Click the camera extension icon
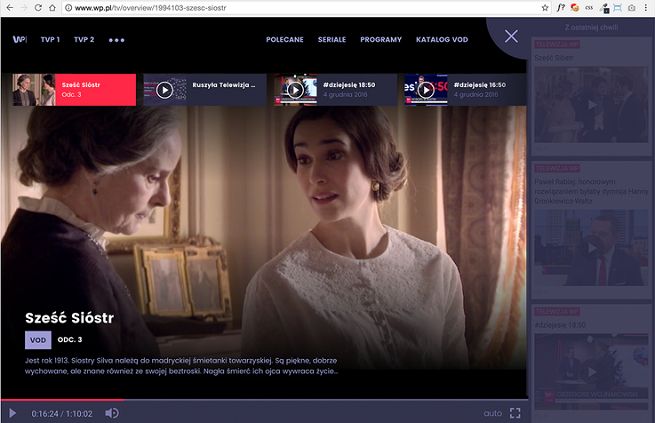The width and height of the screenshot is (655, 423). [x=632, y=8]
